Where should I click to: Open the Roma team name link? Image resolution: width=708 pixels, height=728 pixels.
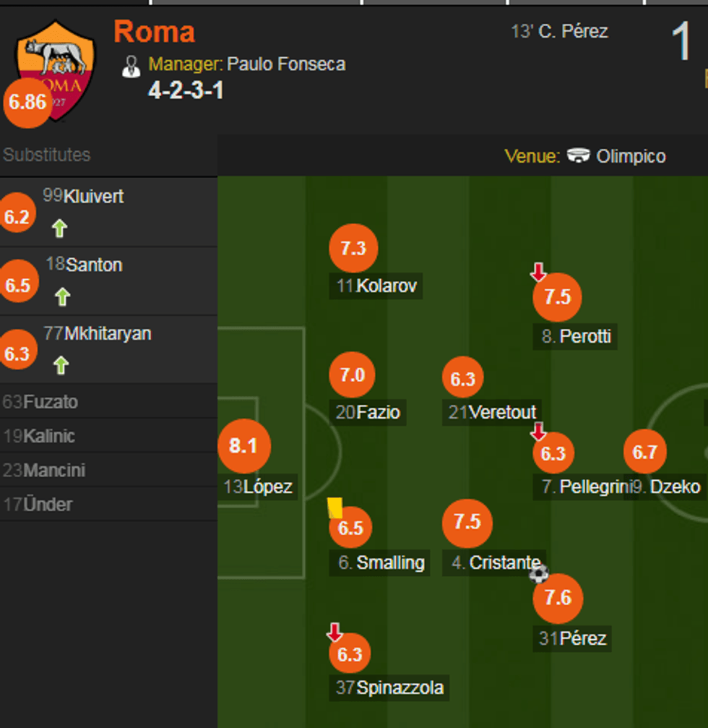tap(154, 33)
